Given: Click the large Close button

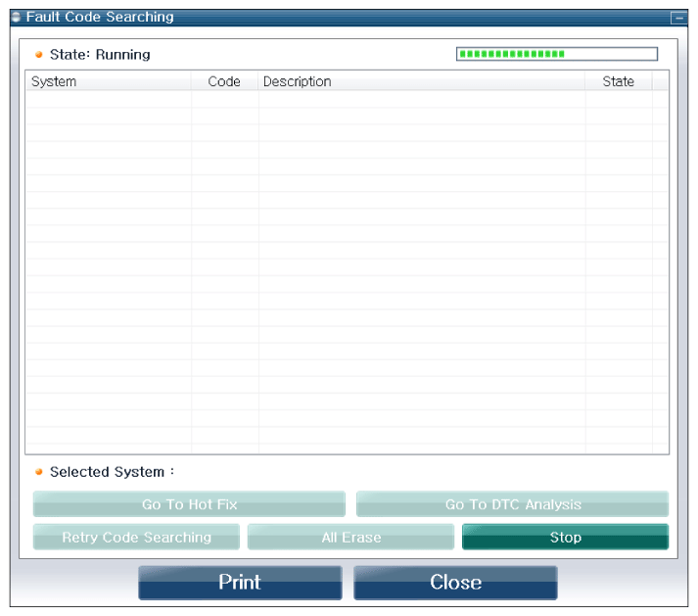Looking at the screenshot, I should pyautogui.click(x=455, y=582).
